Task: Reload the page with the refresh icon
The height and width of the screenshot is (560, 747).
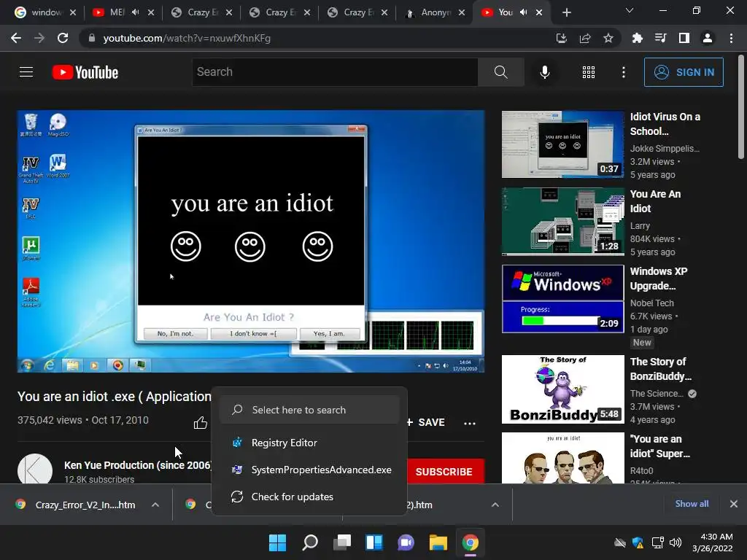Action: pyautogui.click(x=63, y=38)
